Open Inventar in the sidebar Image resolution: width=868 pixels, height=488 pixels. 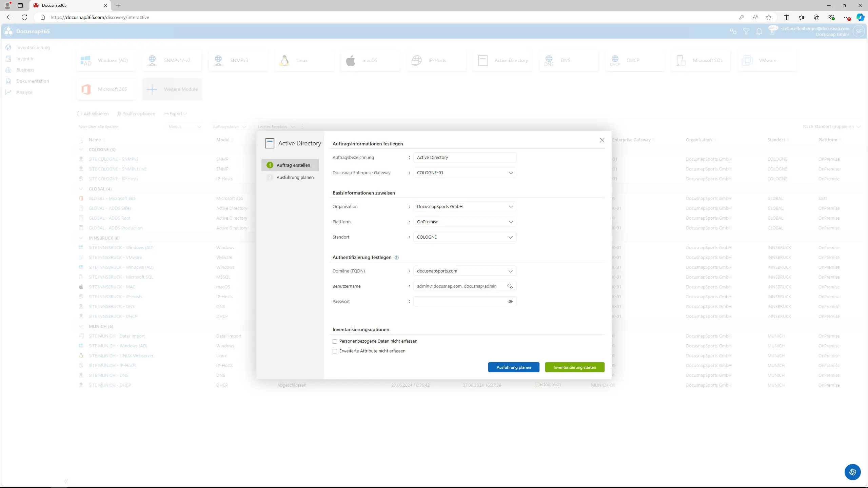pyautogui.click(x=25, y=59)
